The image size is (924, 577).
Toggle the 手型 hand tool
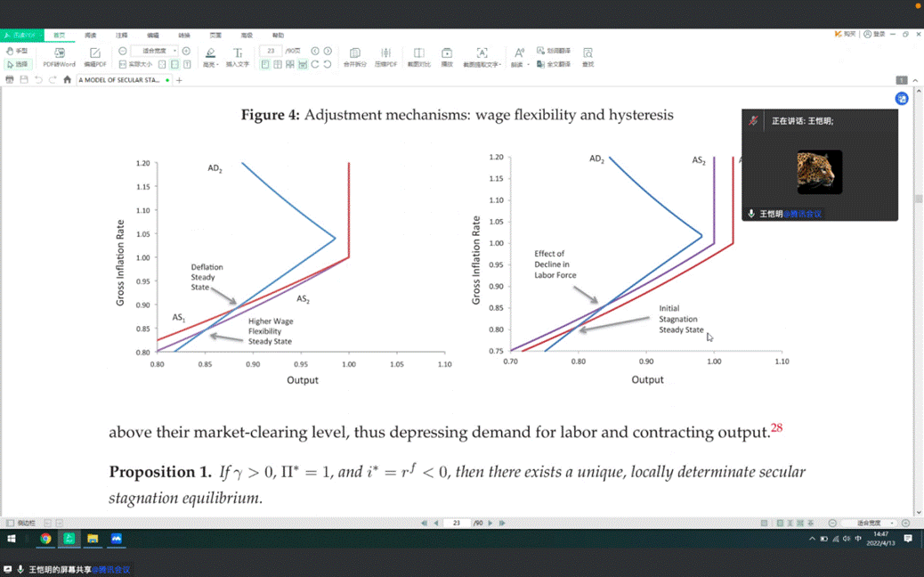point(18,51)
